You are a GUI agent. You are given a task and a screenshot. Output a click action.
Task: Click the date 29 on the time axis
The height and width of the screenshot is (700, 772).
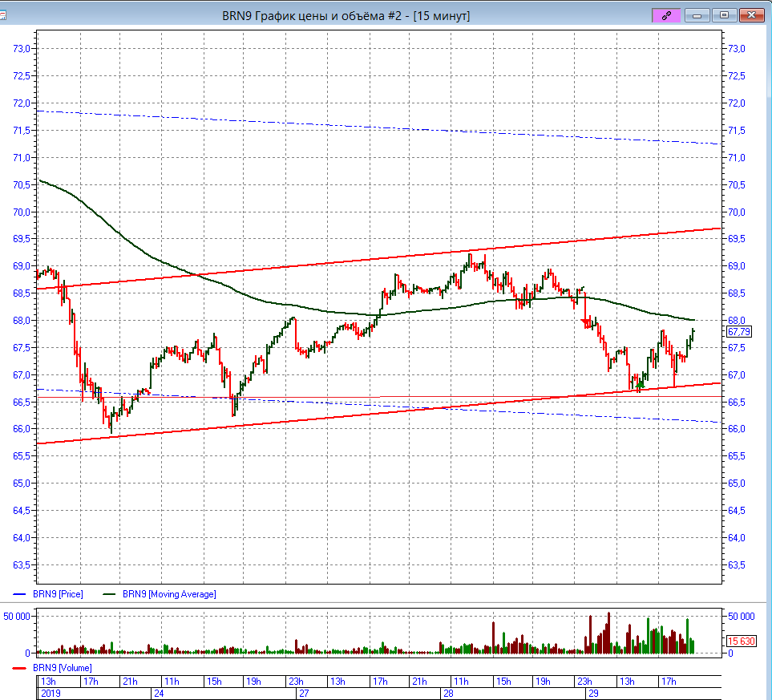point(593,693)
